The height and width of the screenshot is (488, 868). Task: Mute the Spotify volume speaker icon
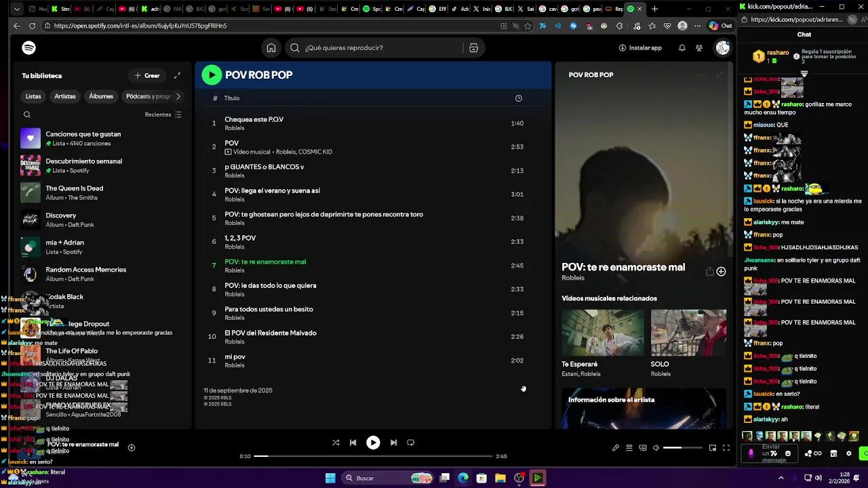coord(656,448)
